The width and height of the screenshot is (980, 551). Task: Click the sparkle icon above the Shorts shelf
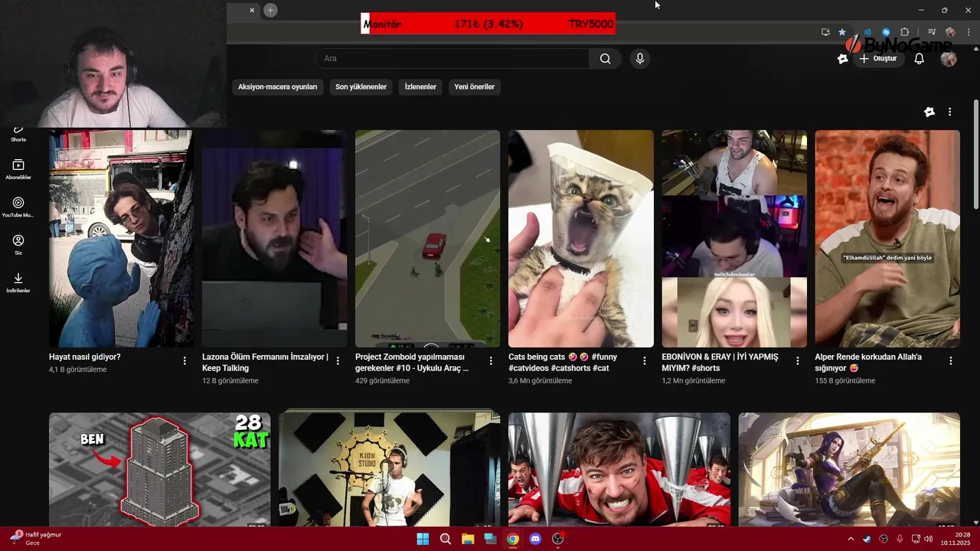click(x=929, y=112)
